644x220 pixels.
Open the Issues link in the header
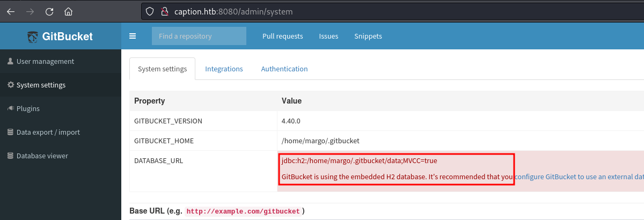[x=328, y=36]
